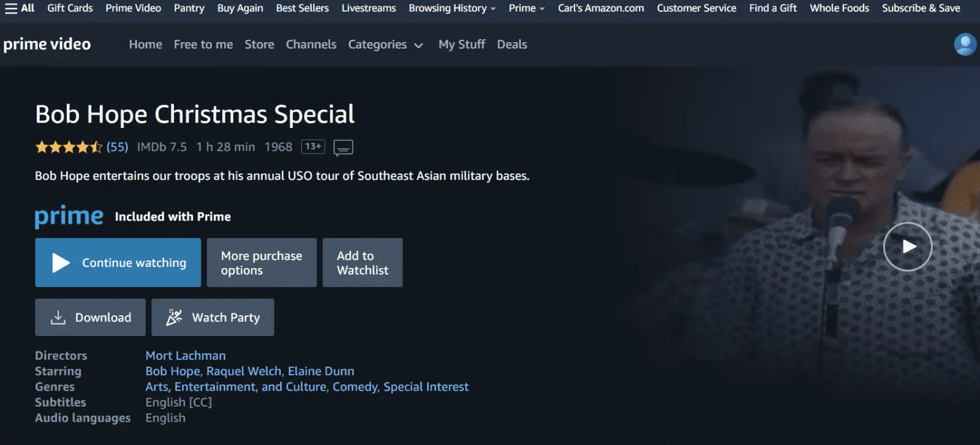The image size is (980, 445).
Task: Open Bob Hope actor link
Action: click(173, 371)
